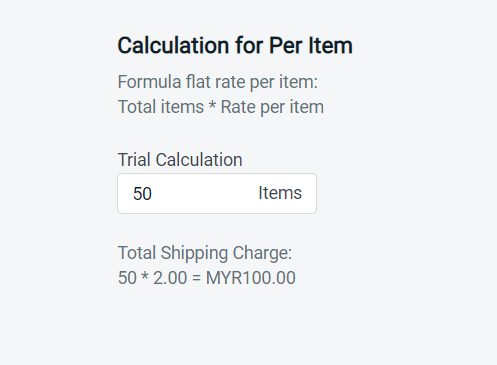
Task: Click the equals sign in the result line
Action: click(196, 278)
